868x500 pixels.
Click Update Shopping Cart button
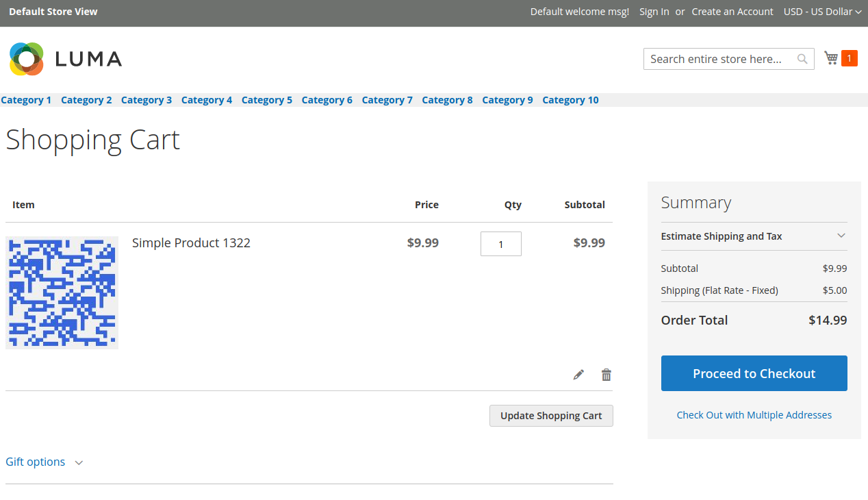[551, 416]
